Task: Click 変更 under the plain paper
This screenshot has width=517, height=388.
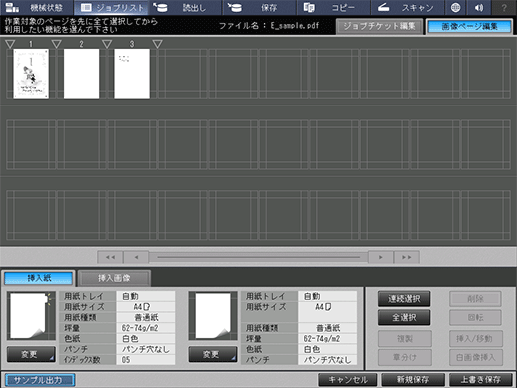Action: [213, 354]
